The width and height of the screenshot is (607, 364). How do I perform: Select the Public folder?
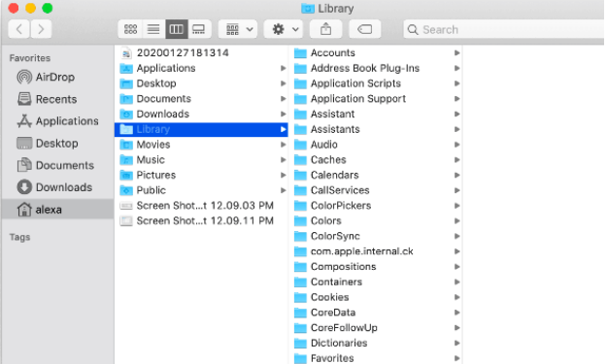[201, 190]
